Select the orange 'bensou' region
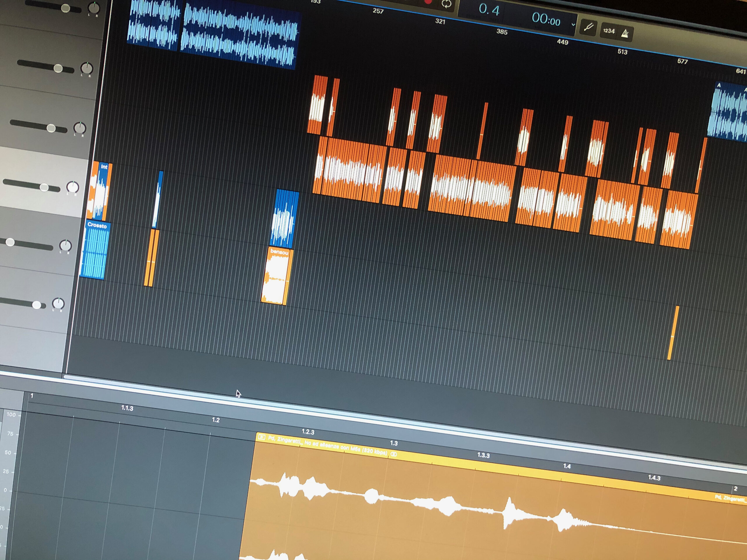747x560 pixels. pos(276,276)
